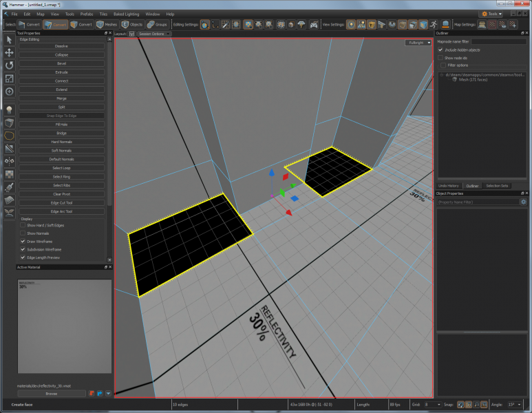
Task: Toggle the first Snap icon in status bar
Action: pyautogui.click(x=460, y=405)
